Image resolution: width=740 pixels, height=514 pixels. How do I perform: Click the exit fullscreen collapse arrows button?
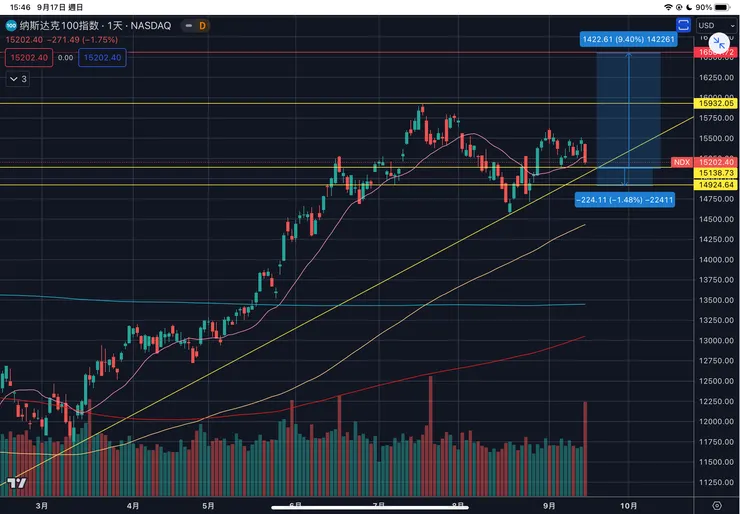(719, 46)
